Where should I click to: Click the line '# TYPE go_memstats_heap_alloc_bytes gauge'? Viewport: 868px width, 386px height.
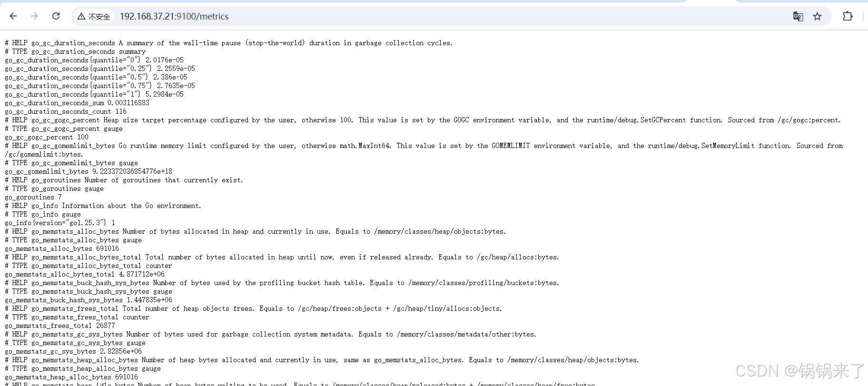[x=83, y=368]
